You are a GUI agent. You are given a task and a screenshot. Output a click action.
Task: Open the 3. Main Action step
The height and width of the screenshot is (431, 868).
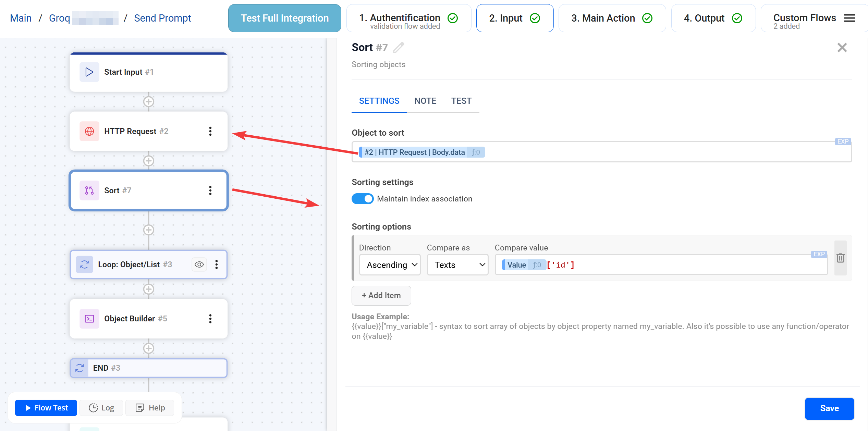(x=612, y=18)
